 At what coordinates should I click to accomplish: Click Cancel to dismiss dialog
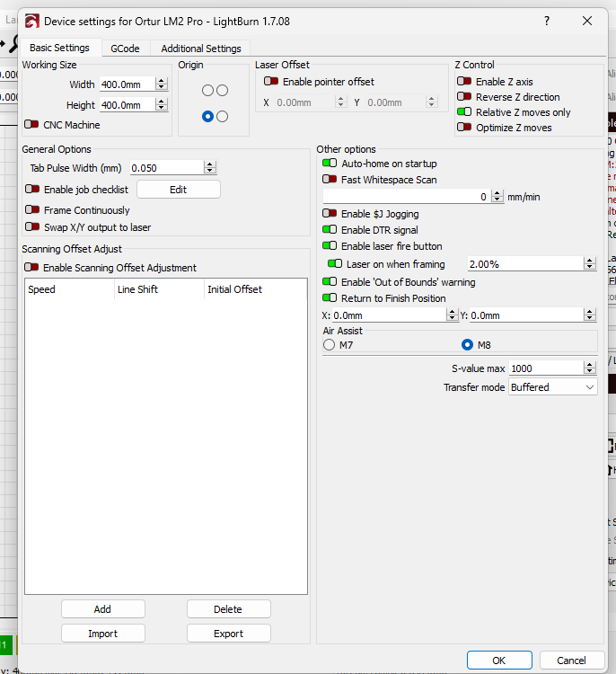tap(572, 661)
